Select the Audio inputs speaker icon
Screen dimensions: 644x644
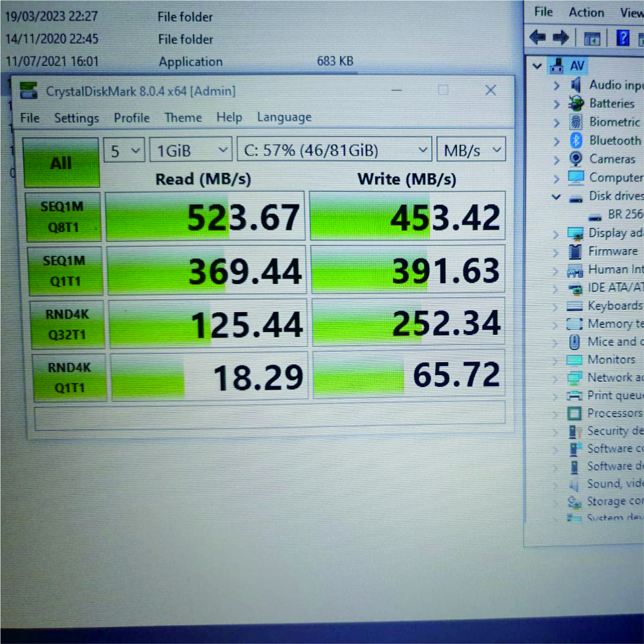tap(575, 85)
